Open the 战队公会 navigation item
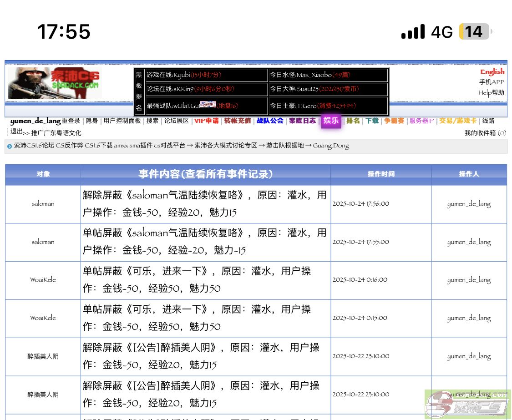Image resolution: width=512 pixels, height=420 pixels. [270, 121]
